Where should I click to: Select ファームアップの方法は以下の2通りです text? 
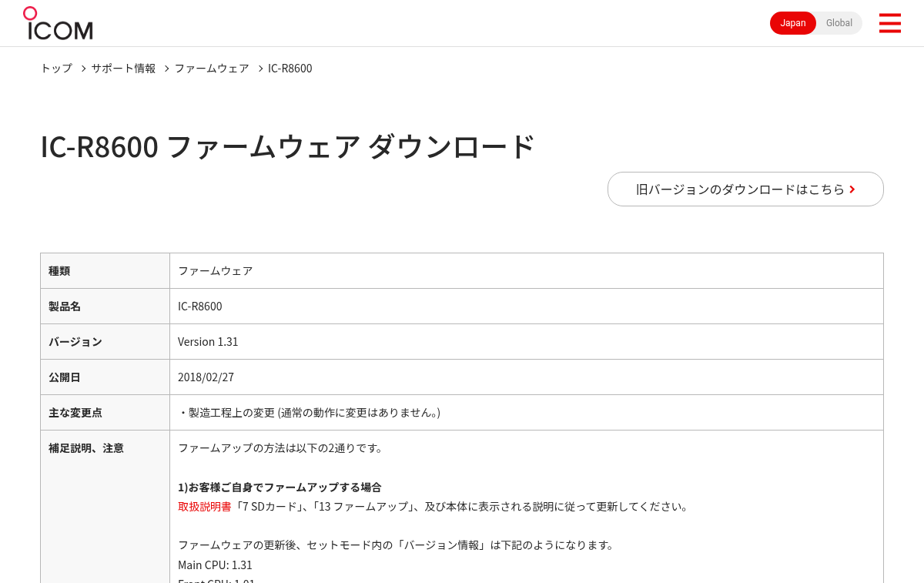[281, 448]
